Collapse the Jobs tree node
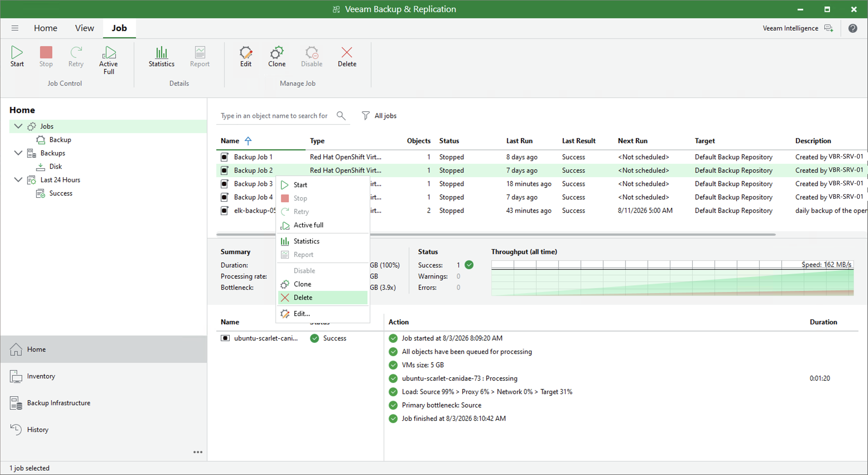This screenshot has width=868, height=475. [x=18, y=126]
